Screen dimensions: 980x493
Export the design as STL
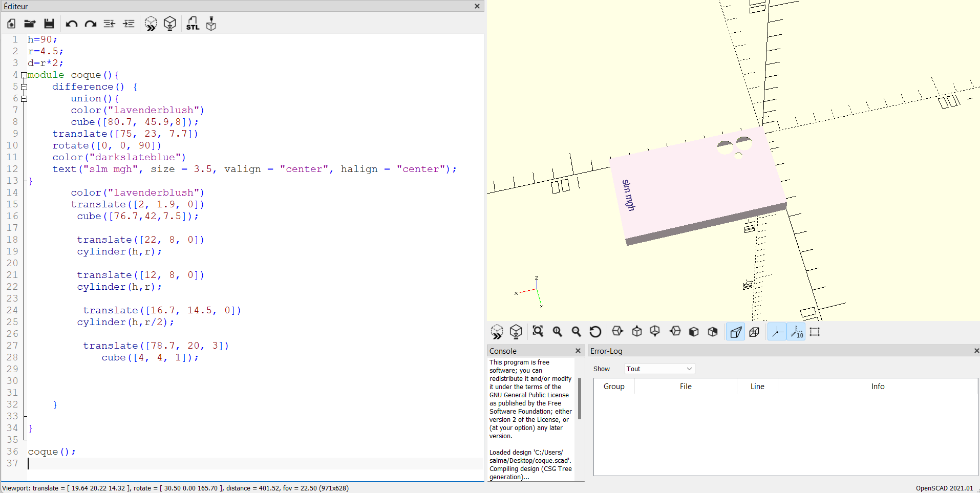193,24
